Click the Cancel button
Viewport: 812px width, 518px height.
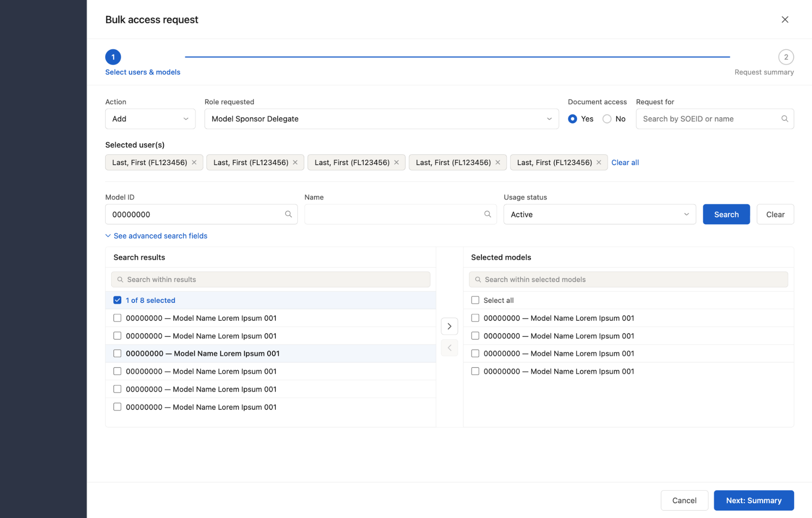point(684,501)
